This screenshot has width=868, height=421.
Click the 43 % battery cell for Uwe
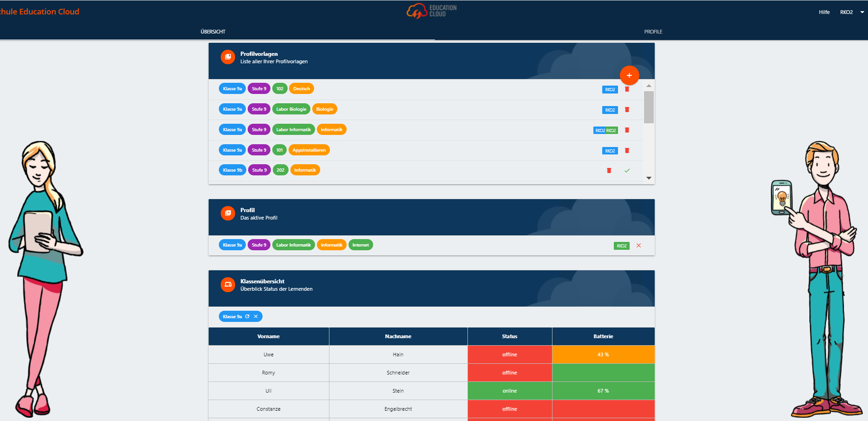coord(603,354)
